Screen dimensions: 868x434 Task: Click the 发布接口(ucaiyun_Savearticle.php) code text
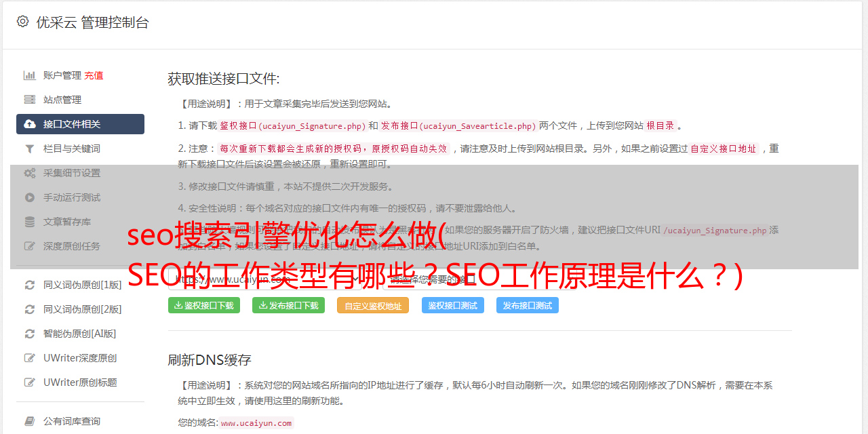[x=458, y=125]
